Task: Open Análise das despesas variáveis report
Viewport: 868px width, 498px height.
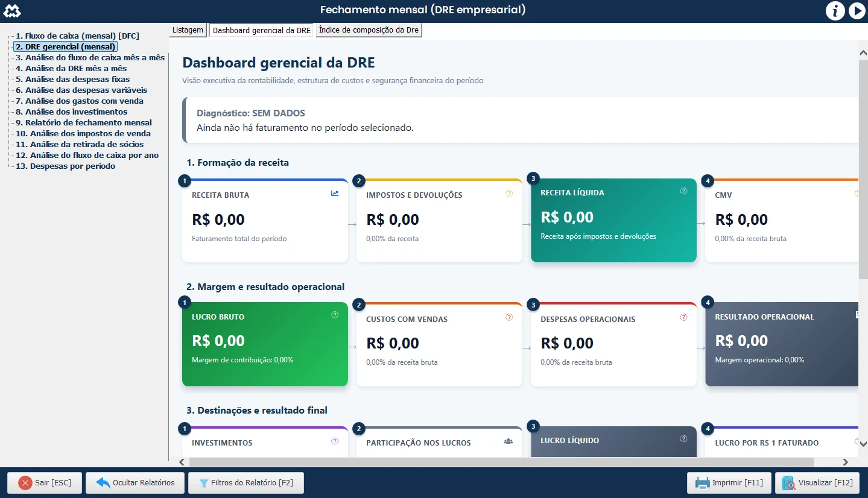Action: point(81,90)
